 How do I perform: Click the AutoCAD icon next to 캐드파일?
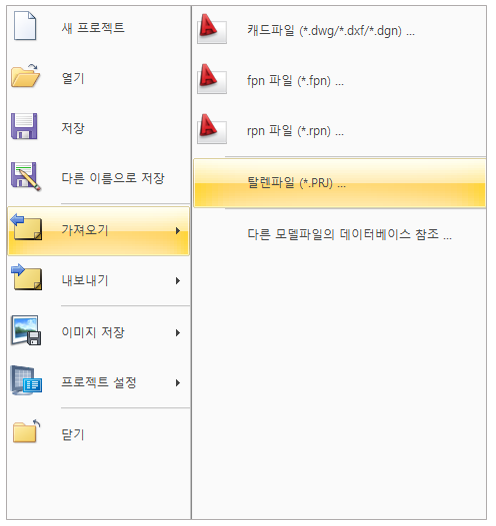pos(212,29)
